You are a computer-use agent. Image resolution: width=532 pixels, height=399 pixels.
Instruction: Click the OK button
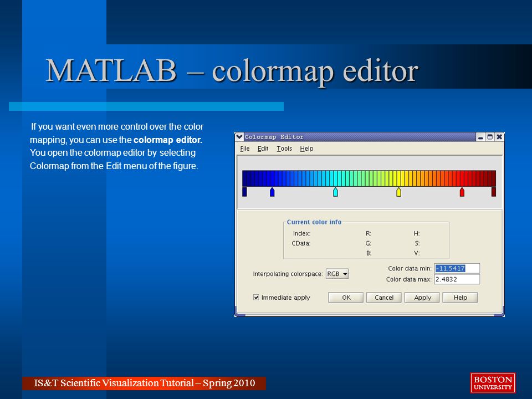346,298
